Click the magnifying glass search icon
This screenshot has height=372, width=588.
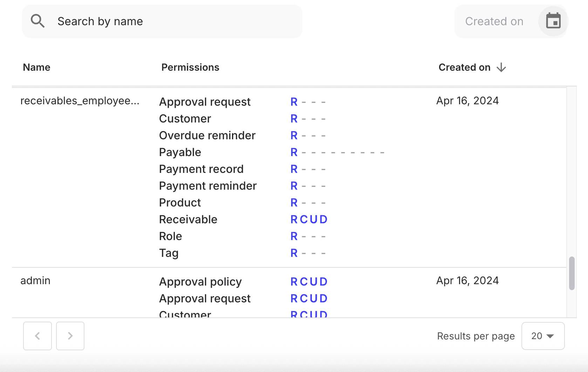(38, 21)
